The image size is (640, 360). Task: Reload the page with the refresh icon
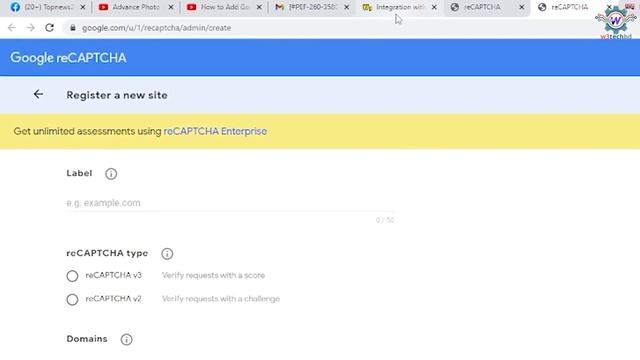(49, 28)
